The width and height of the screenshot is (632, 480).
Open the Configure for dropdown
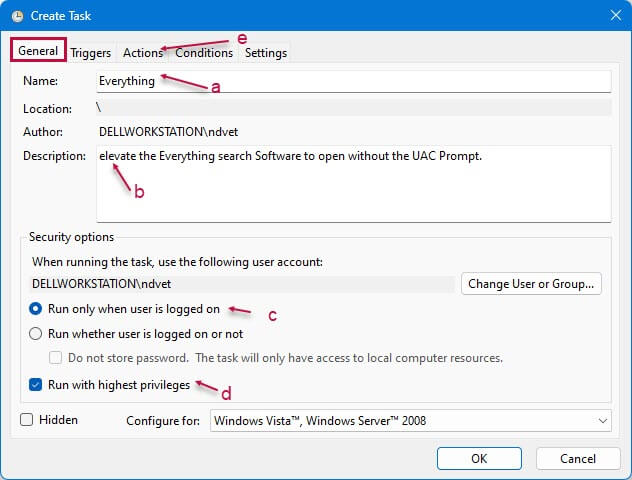[410, 421]
